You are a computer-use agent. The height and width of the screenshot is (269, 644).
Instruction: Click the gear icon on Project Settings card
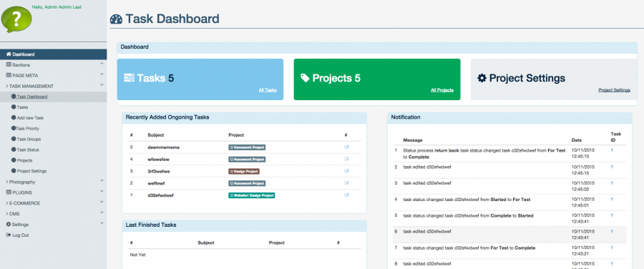pyautogui.click(x=482, y=79)
